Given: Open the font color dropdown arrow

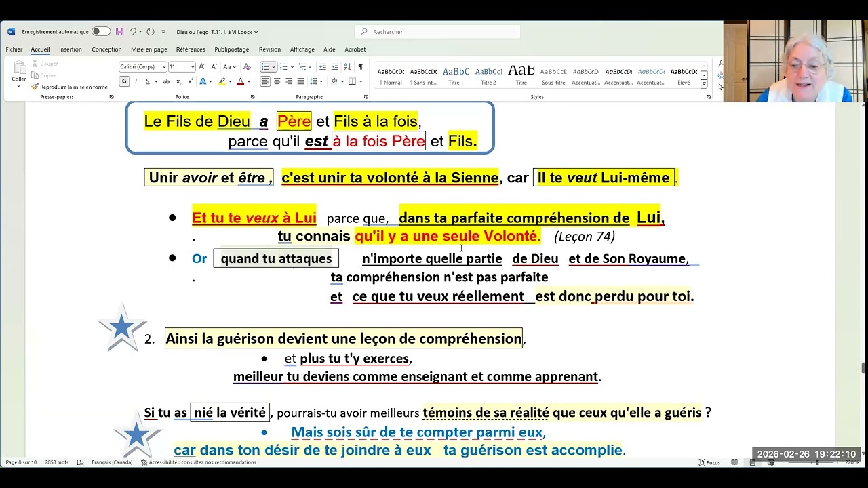Looking at the screenshot, I should (x=248, y=81).
